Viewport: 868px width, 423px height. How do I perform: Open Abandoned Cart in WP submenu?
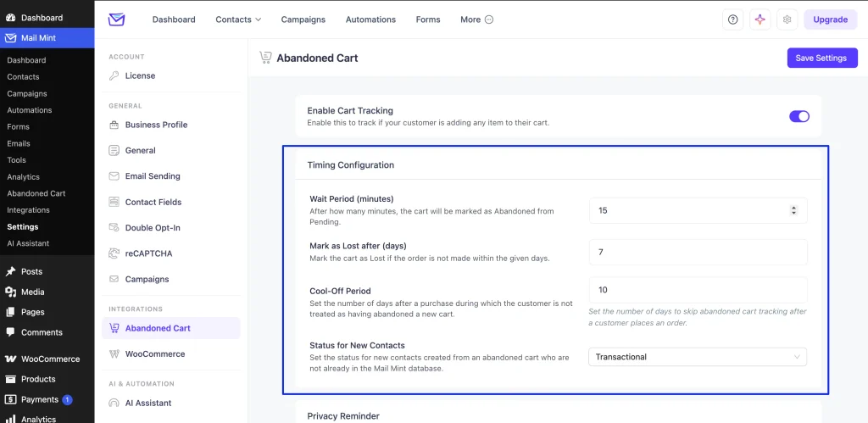(36, 193)
